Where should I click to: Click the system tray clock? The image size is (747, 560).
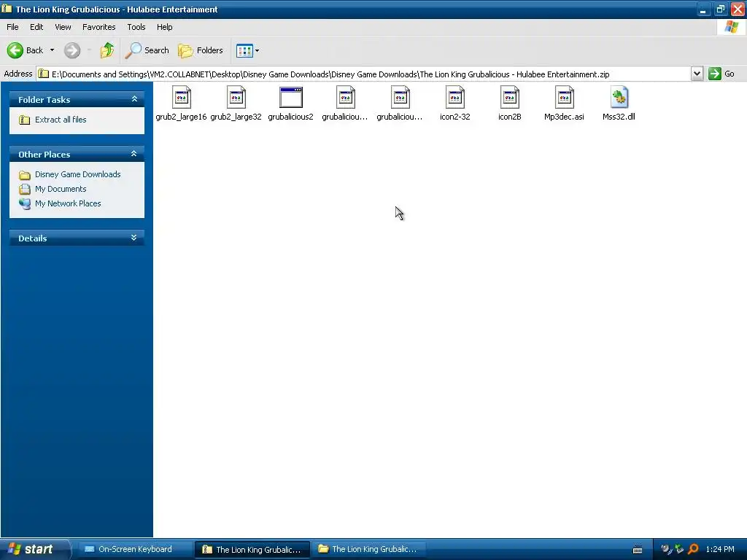(x=720, y=549)
